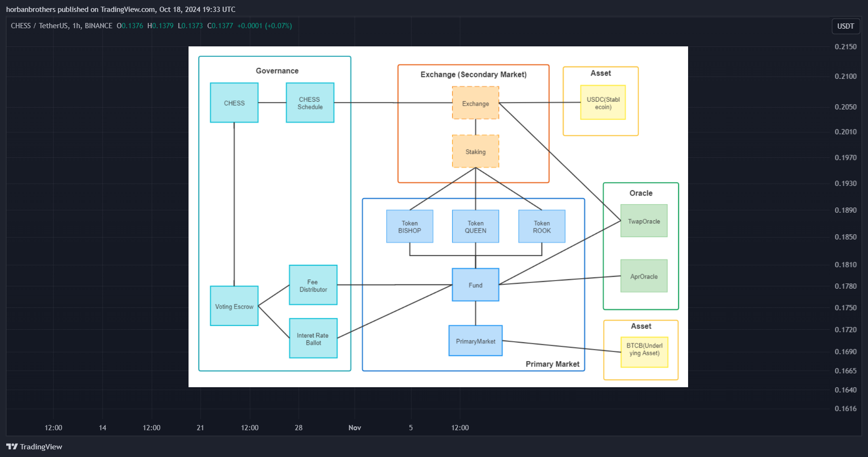The image size is (868, 457).
Task: Click the 0.1890 price axis label
Action: point(846,210)
